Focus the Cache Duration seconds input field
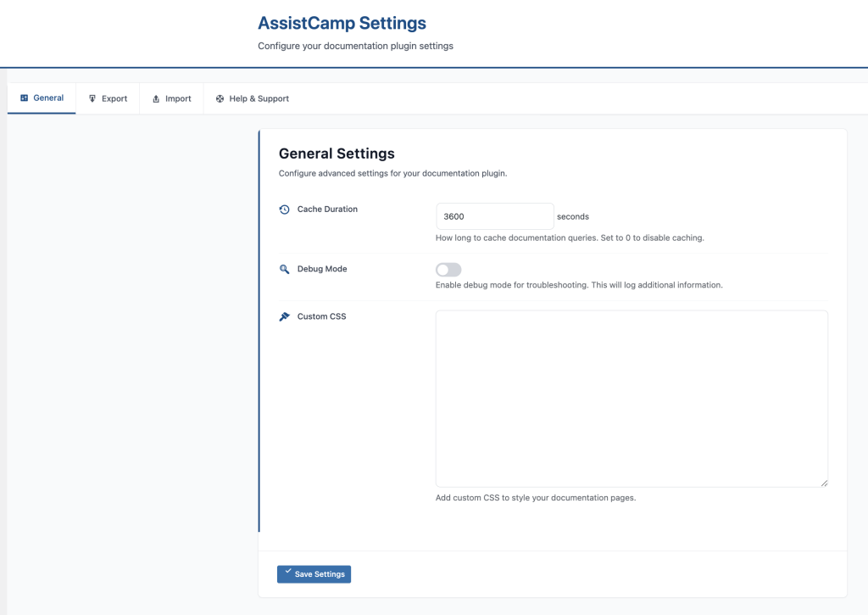Viewport: 868px width, 615px height. pos(494,216)
